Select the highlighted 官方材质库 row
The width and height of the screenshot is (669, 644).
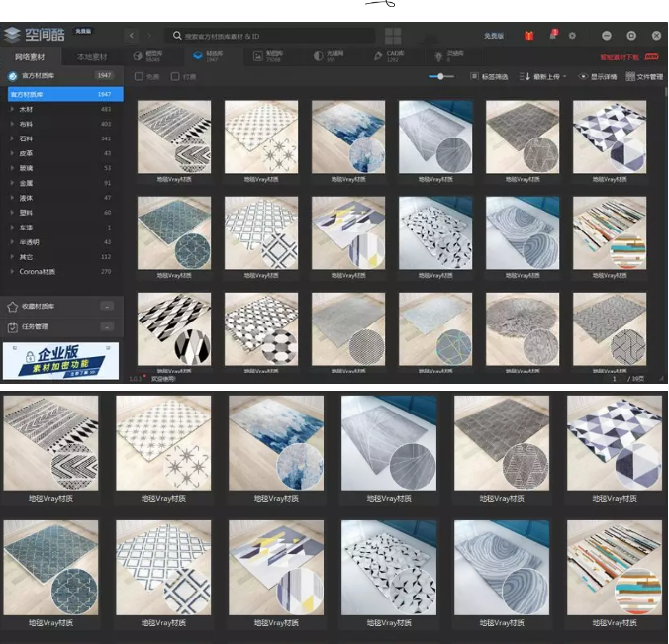click(65, 94)
